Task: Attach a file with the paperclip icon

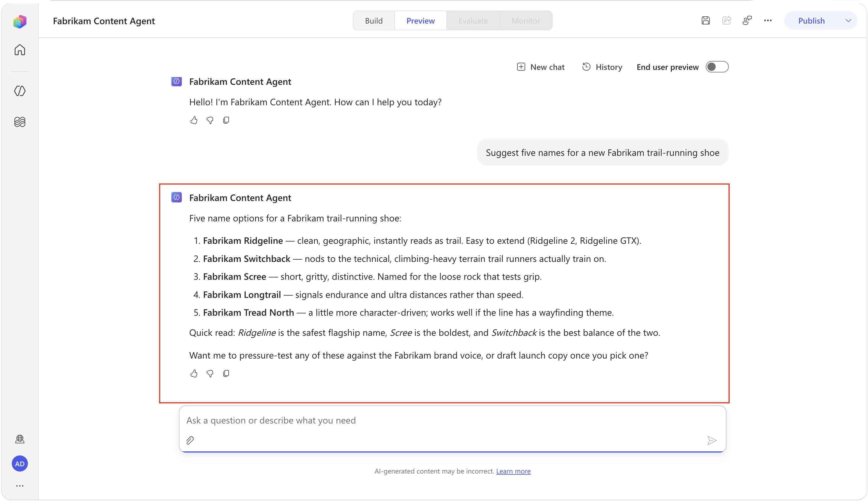Action: coord(190,440)
